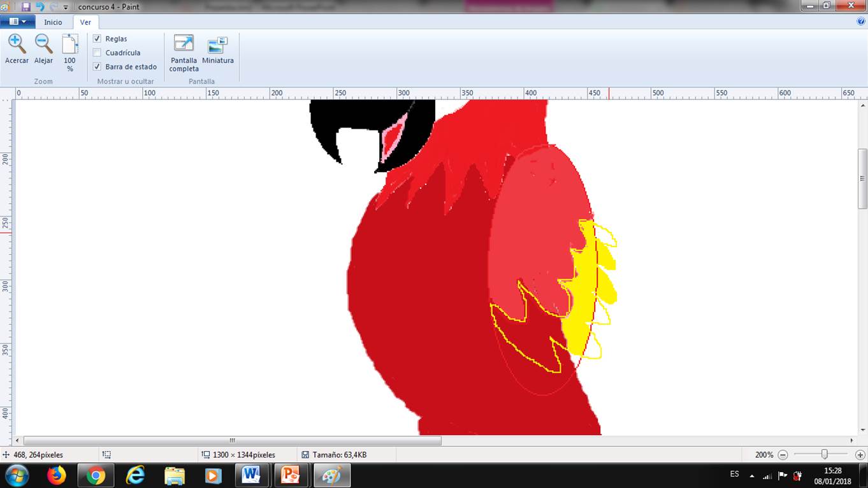Image resolution: width=868 pixels, height=488 pixels.
Task: Open Pantalla completa full screen view
Action: (x=184, y=53)
